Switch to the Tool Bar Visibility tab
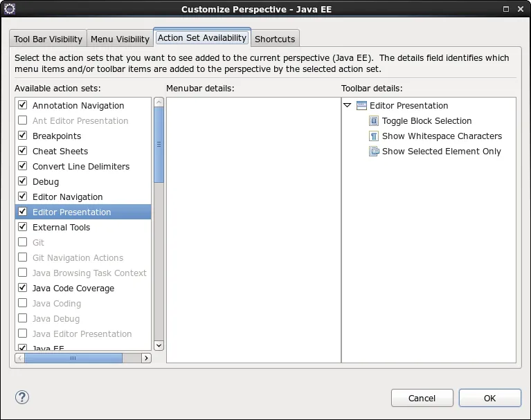531x420 pixels. [x=48, y=39]
